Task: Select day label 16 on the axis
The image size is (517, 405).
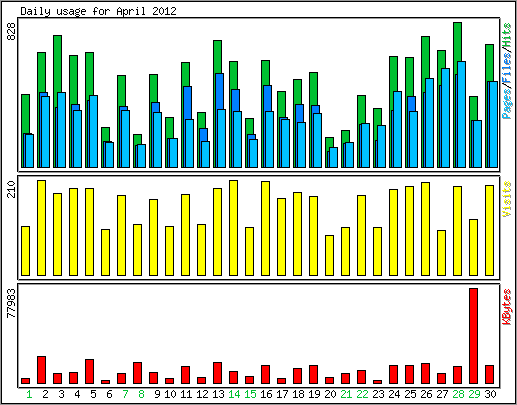Action: coord(266,395)
